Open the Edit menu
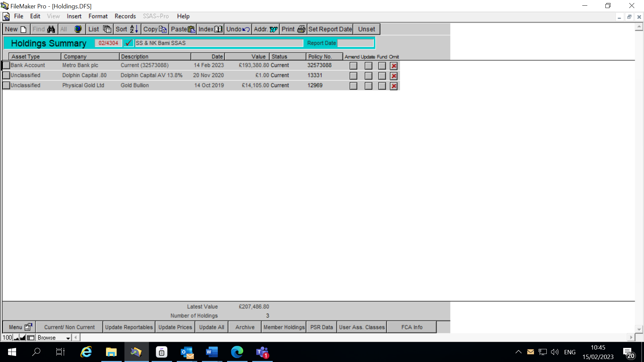644x362 pixels. point(35,16)
